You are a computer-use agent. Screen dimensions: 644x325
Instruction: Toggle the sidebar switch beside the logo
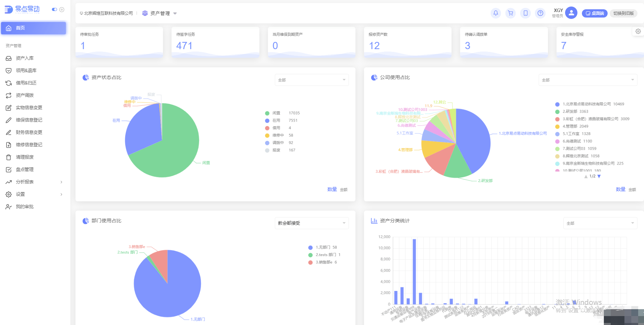(54, 10)
